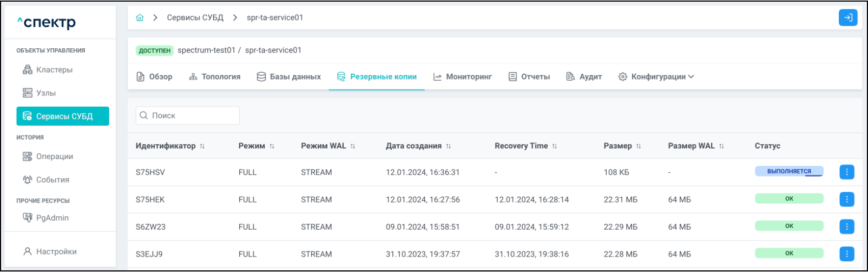Viewport: 868px width, 272px height.
Task: Click Сервисы СУБД breadcrumb link
Action: (x=195, y=18)
